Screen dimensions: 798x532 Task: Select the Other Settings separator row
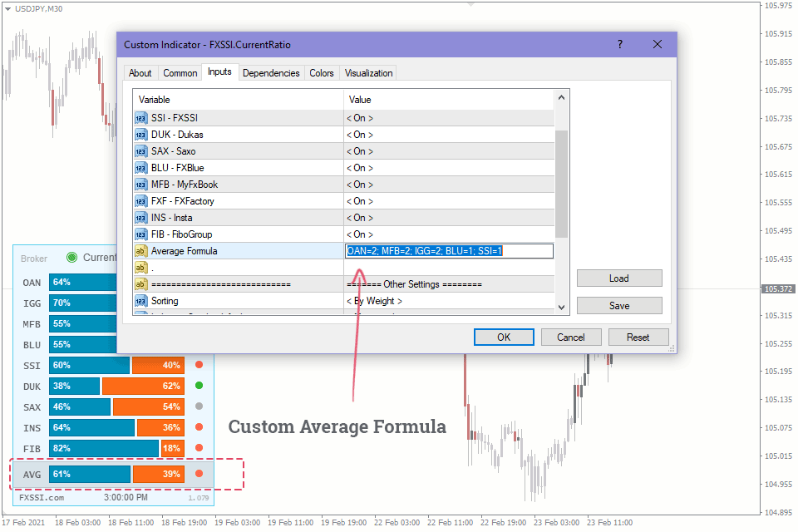(x=344, y=284)
